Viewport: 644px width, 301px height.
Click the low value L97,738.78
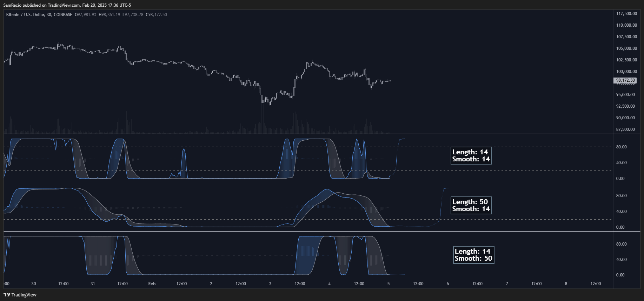pos(133,15)
